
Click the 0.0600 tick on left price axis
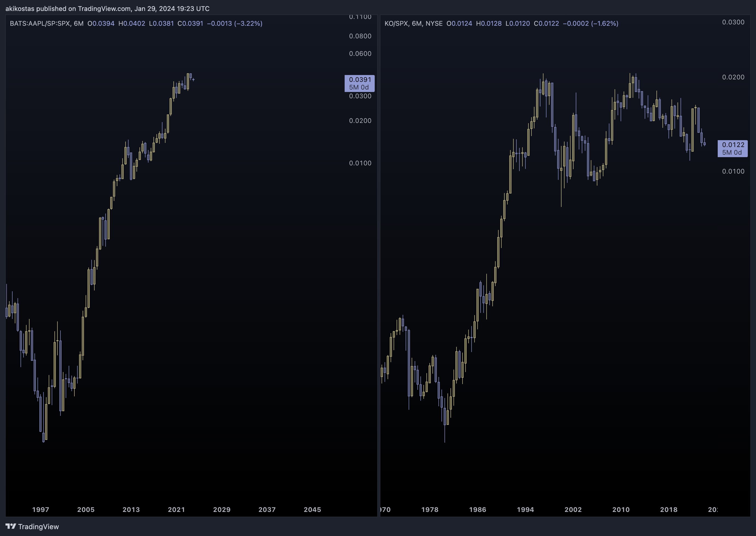[x=360, y=53]
